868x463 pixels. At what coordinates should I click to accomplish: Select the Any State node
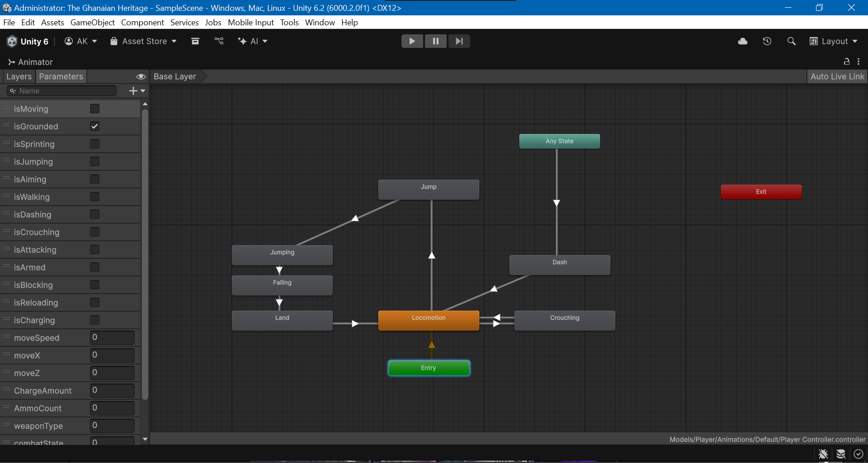tap(560, 141)
